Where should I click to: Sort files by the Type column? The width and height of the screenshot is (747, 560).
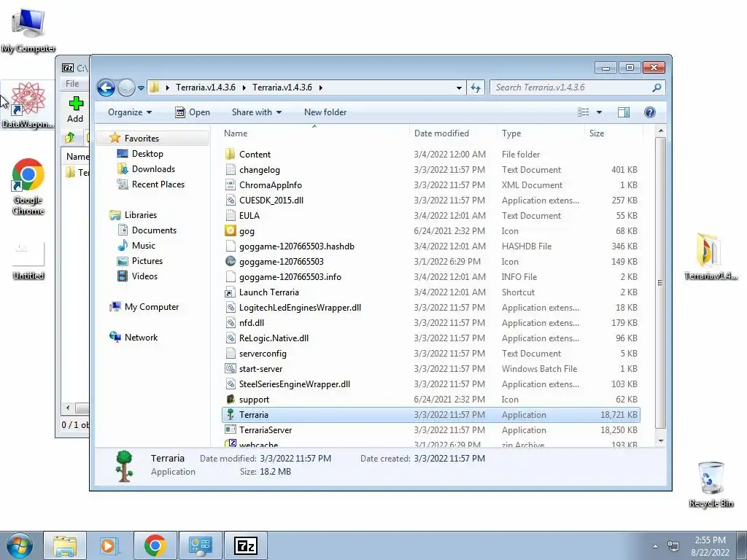tap(541, 133)
